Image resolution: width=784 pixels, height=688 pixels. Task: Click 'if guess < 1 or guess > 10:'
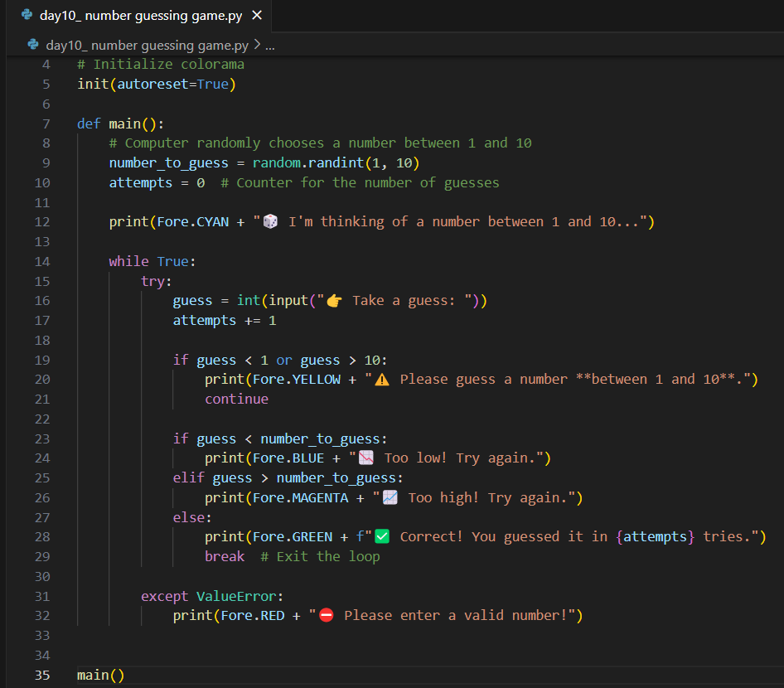coord(280,360)
